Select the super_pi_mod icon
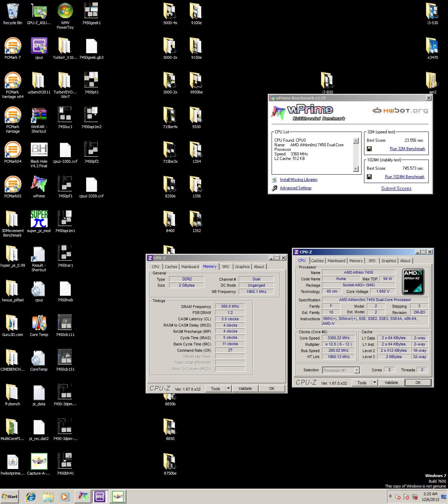Screen dimensions: 448x504 pos(39,222)
